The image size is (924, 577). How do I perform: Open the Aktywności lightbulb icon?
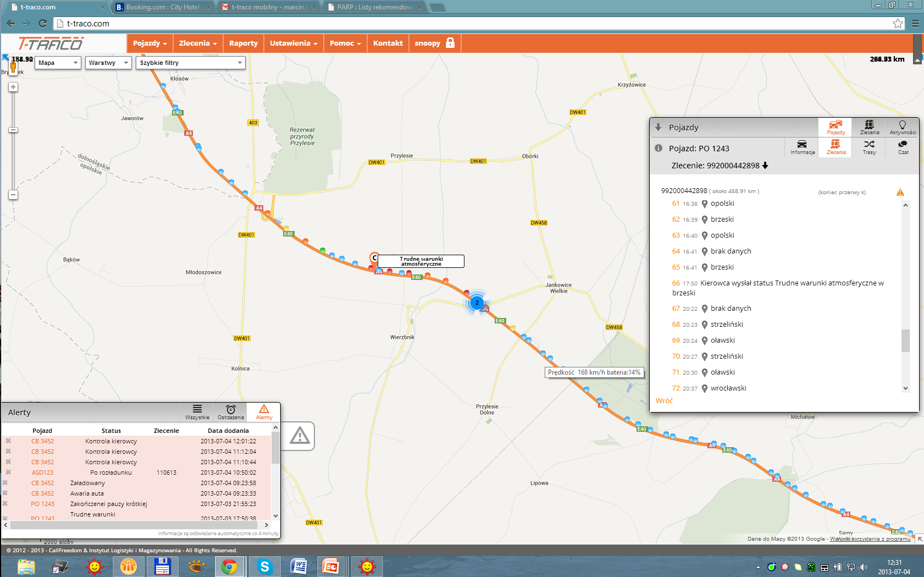(903, 127)
